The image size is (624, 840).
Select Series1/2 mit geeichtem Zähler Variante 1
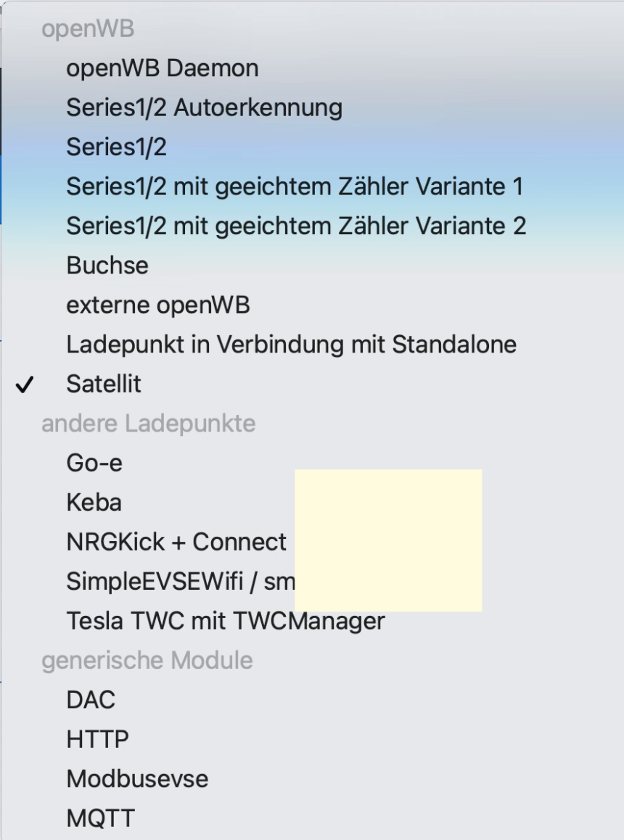(295, 187)
